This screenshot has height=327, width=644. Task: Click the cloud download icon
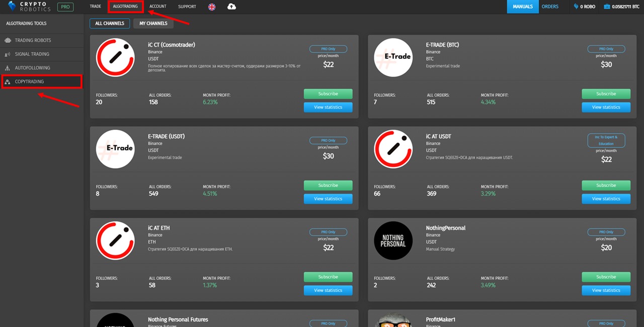tap(231, 7)
